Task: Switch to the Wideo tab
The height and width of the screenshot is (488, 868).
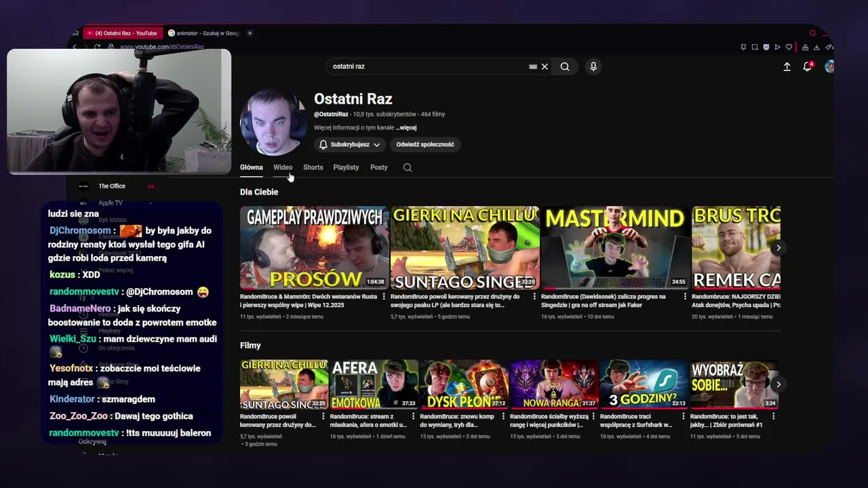Action: click(283, 167)
